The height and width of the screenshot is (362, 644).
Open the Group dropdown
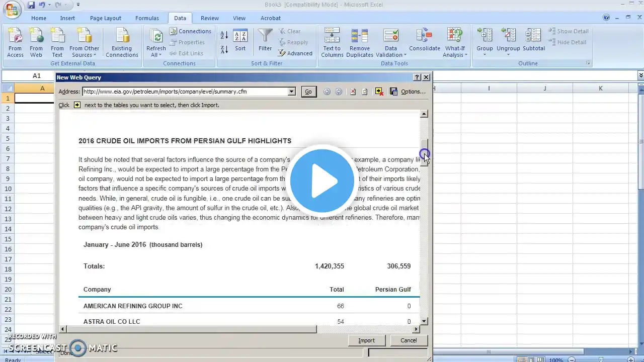coord(485,43)
